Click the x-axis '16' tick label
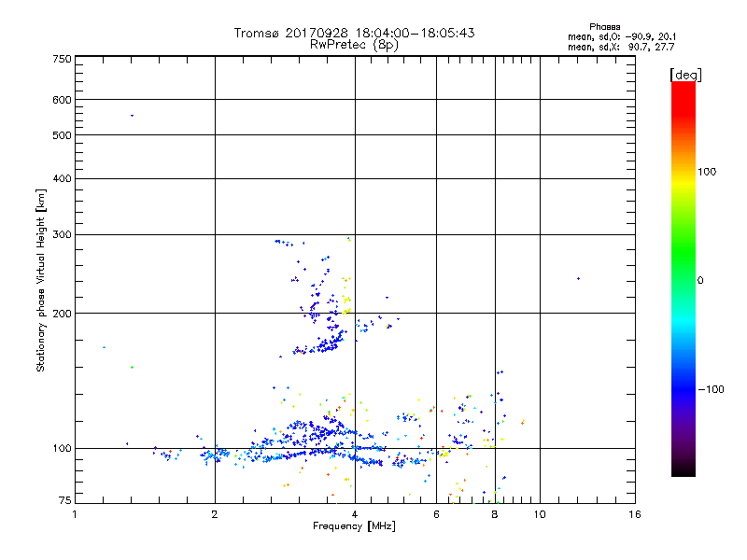747x560 pixels. click(x=635, y=514)
